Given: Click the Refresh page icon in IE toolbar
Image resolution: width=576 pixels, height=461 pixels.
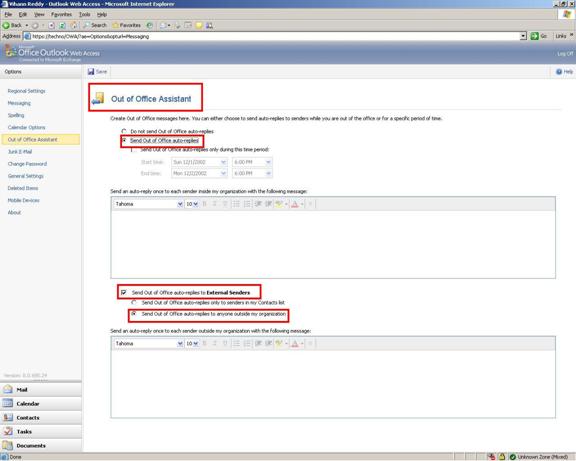Looking at the screenshot, I should 62,25.
